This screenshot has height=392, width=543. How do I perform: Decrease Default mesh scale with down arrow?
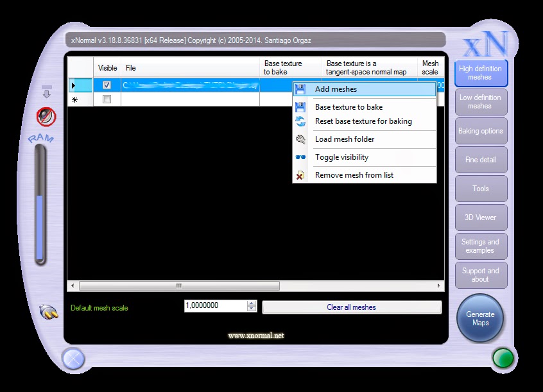click(252, 309)
